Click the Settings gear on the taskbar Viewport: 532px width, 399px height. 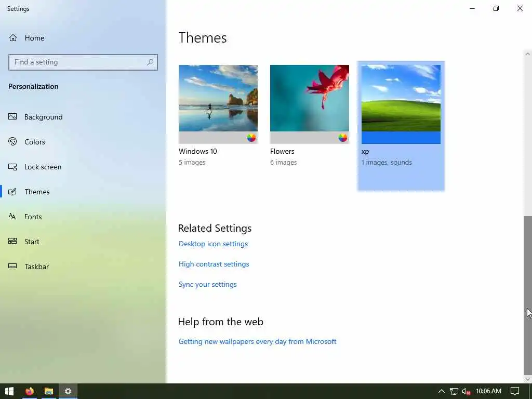pyautogui.click(x=68, y=391)
